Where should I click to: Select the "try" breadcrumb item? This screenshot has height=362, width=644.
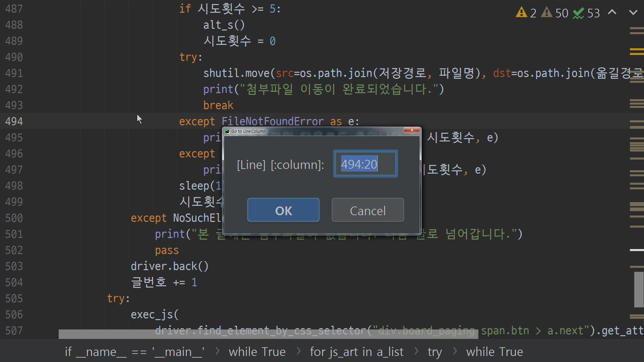(435, 352)
